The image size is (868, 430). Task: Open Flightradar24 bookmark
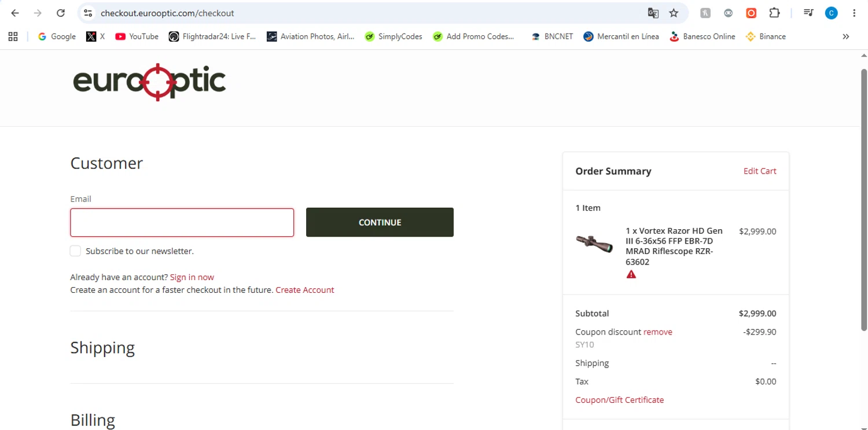click(x=212, y=36)
